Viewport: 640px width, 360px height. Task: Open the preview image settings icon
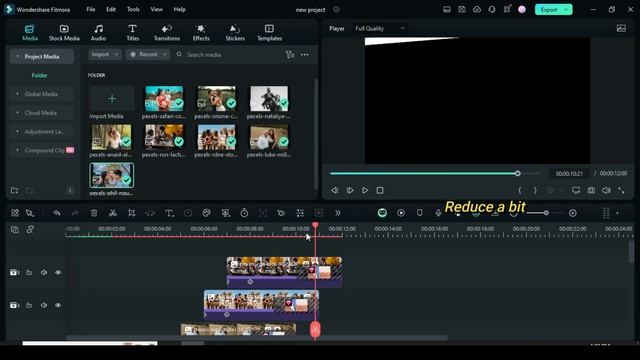tap(621, 28)
